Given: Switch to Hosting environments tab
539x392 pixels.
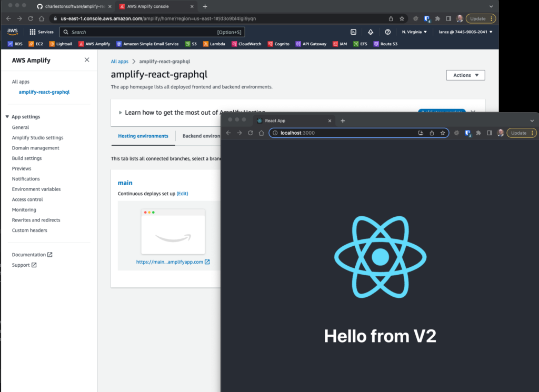Looking at the screenshot, I should (x=143, y=136).
